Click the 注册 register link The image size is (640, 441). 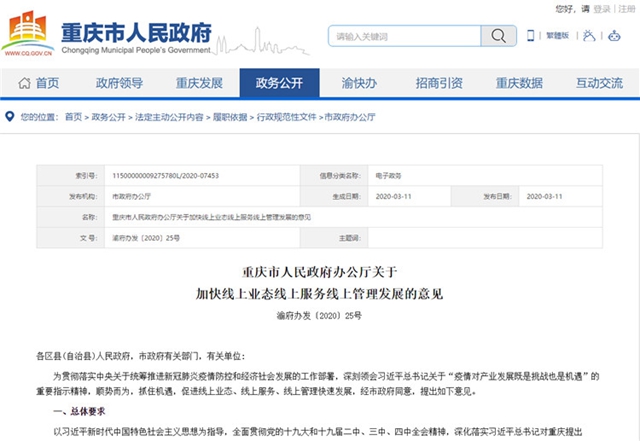tap(627, 8)
